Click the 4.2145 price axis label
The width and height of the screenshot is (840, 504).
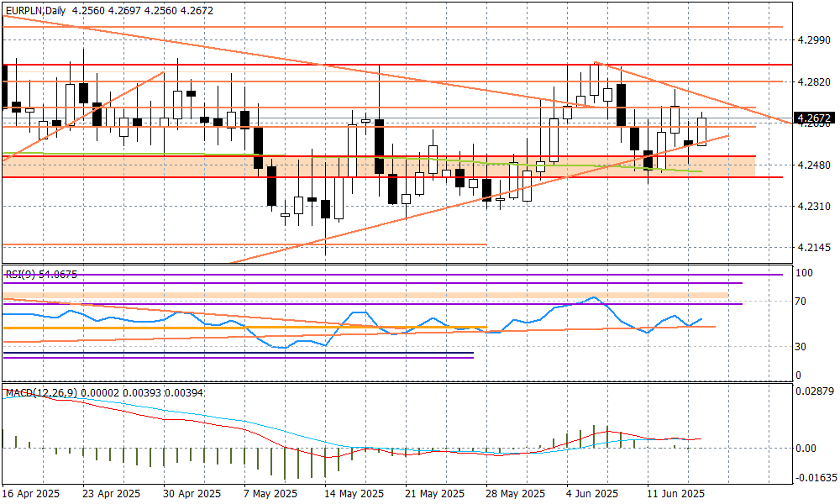tap(813, 248)
